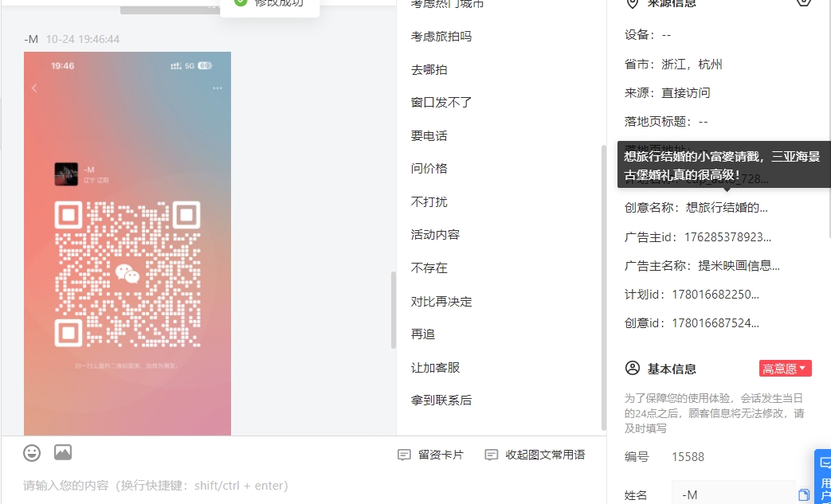Select quick reply 再追
The image size is (831, 504).
(423, 334)
